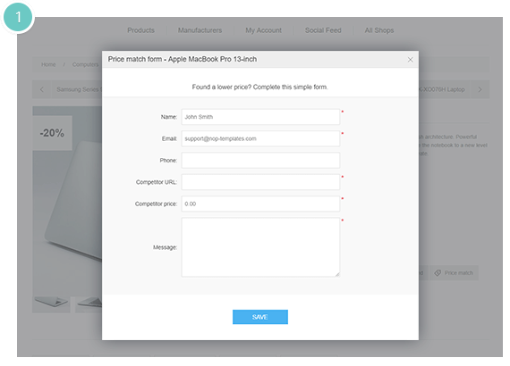The height and width of the screenshot is (366, 510).
Task: Click into the Email field
Action: click(x=260, y=139)
